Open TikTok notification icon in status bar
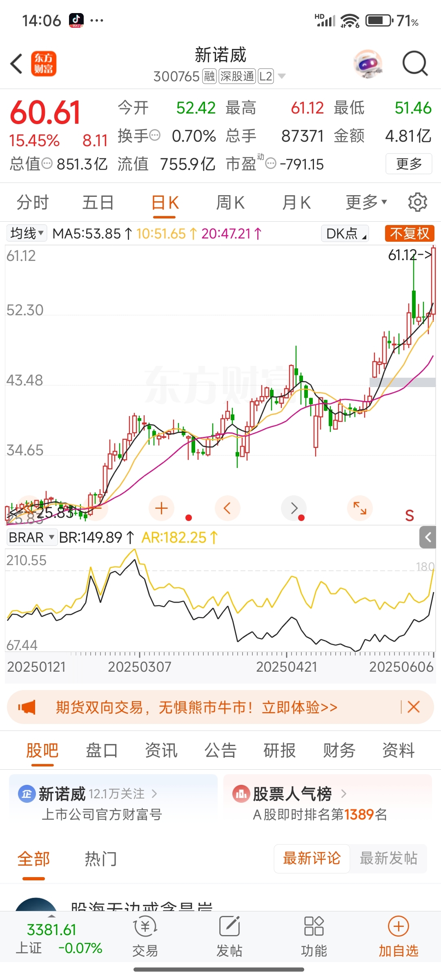This screenshot has height=980, width=441. (x=76, y=20)
